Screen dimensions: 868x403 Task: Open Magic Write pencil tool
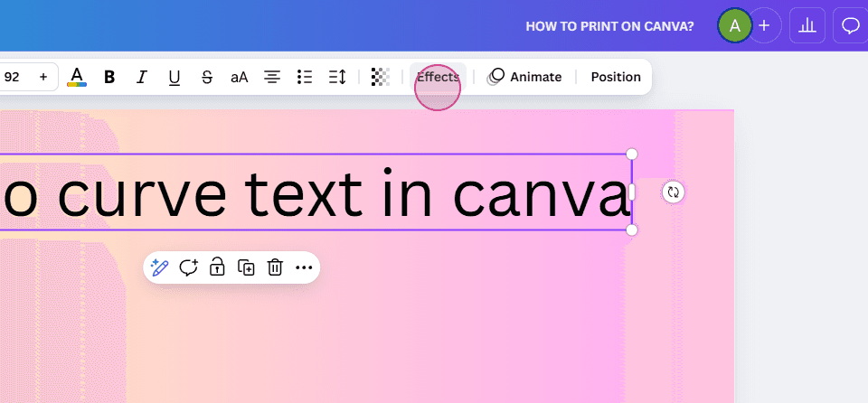[159, 268]
